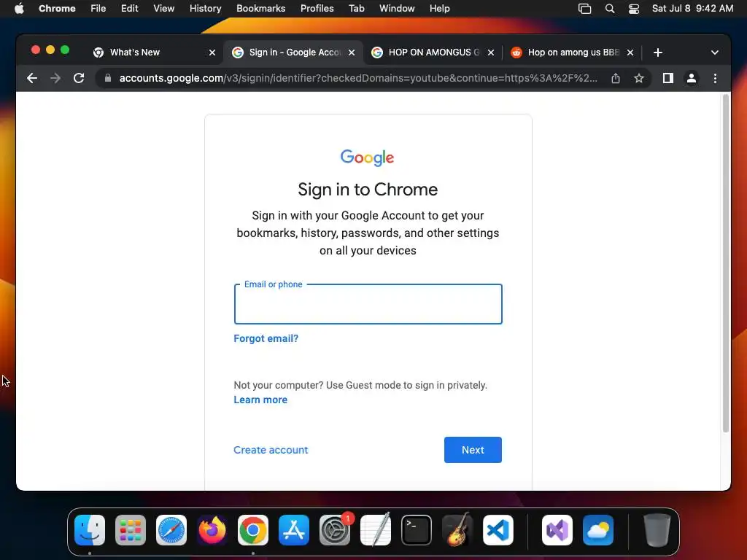Open the share icon in address bar
This screenshot has height=560, width=747.
pyautogui.click(x=616, y=78)
